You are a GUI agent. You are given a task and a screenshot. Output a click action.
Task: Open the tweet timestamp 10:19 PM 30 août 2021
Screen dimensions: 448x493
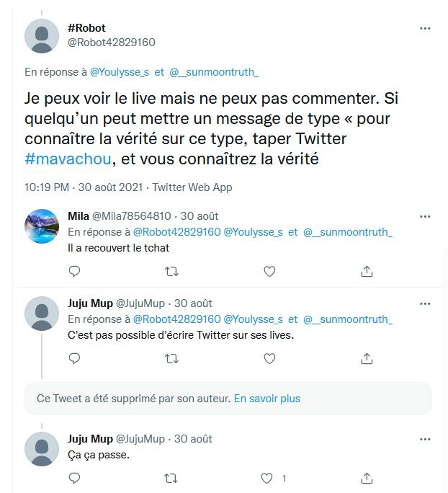pos(84,187)
